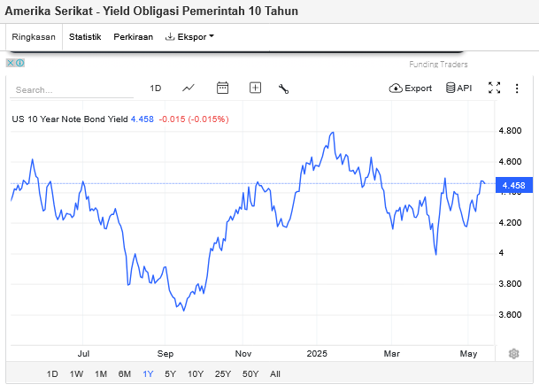Click the API database button
The width and height of the screenshot is (539, 392).
[458, 88]
